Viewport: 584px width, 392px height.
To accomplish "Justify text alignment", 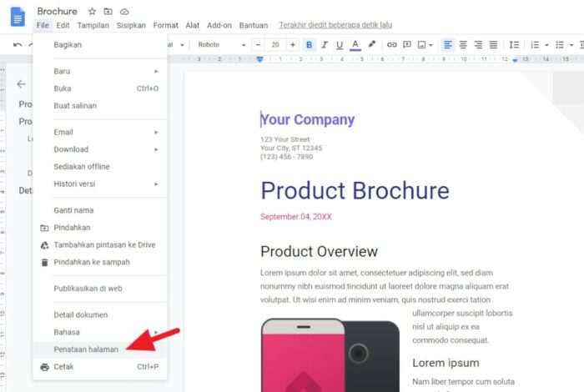I will [493, 45].
